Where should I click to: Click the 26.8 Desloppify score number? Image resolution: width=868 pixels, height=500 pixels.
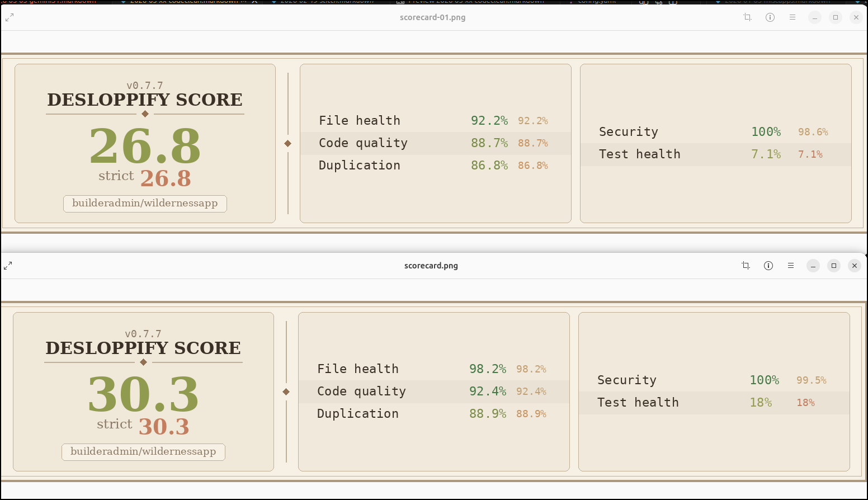click(x=145, y=146)
